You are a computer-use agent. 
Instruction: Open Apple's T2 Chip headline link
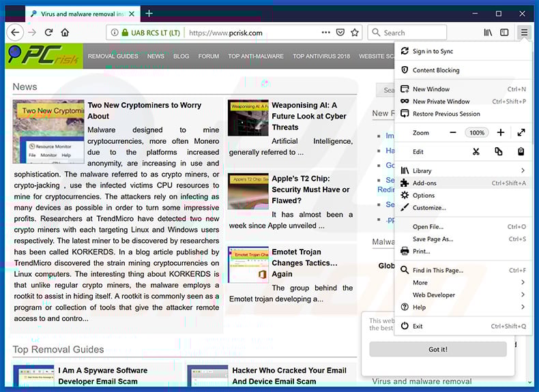coord(310,190)
